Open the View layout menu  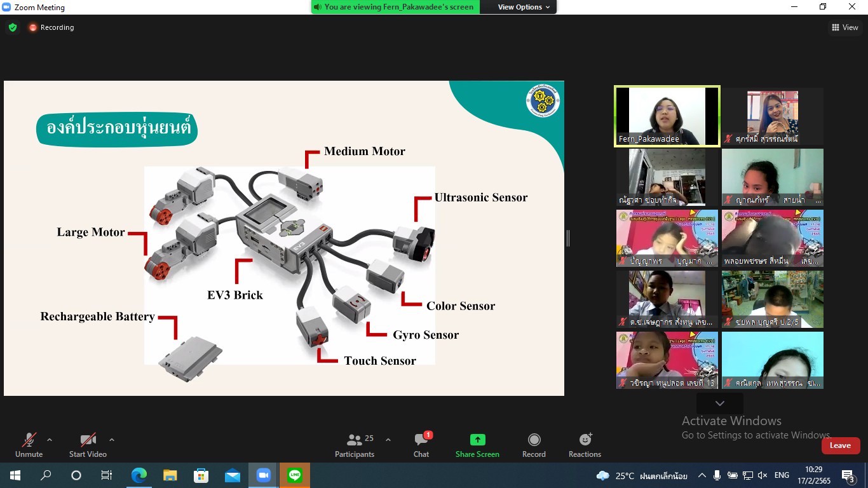pyautogui.click(x=844, y=27)
